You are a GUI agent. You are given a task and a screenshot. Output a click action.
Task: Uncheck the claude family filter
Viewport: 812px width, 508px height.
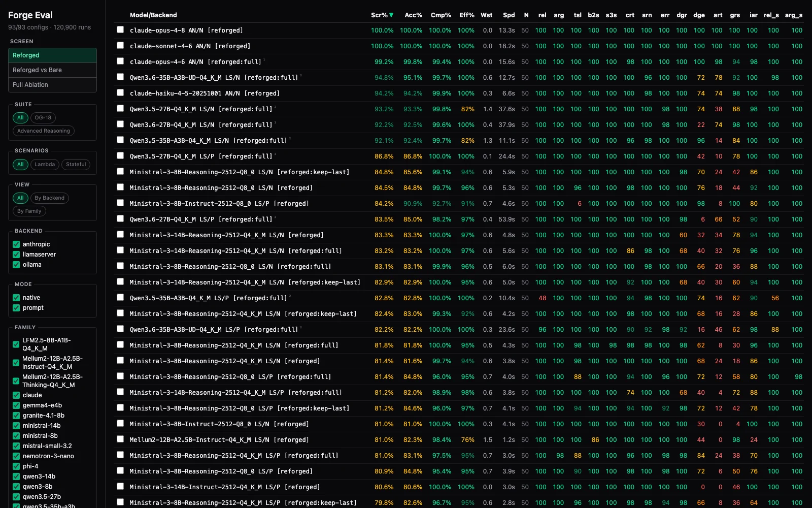(x=16, y=395)
